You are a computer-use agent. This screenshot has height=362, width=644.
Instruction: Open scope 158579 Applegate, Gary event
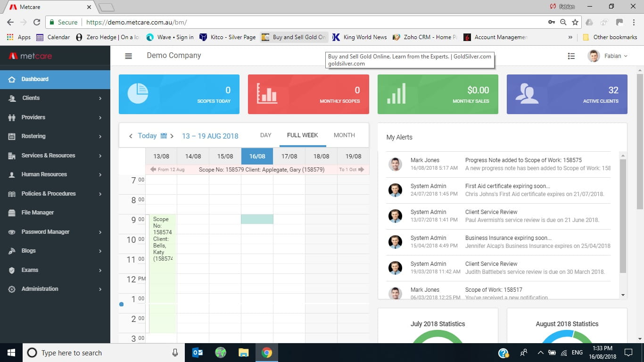[257, 170]
